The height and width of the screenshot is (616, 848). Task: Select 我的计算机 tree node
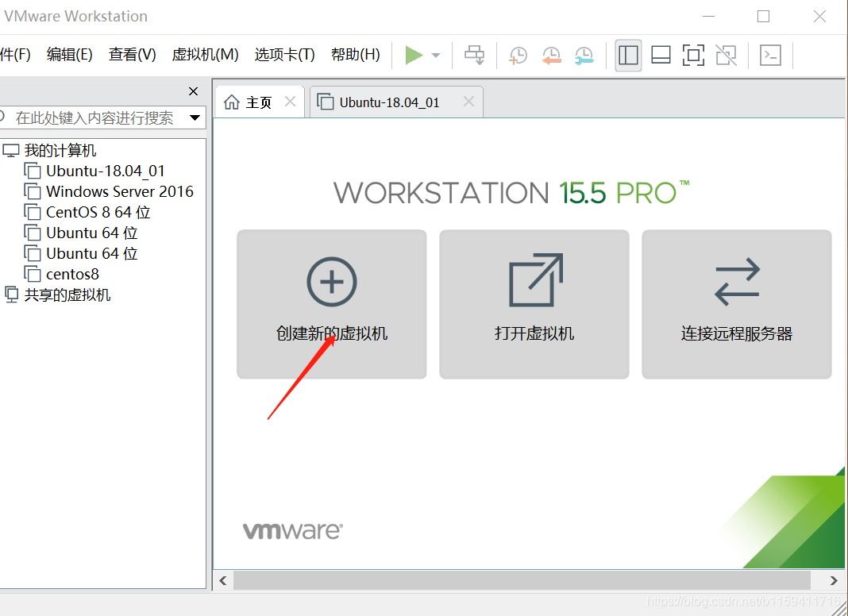[60, 150]
